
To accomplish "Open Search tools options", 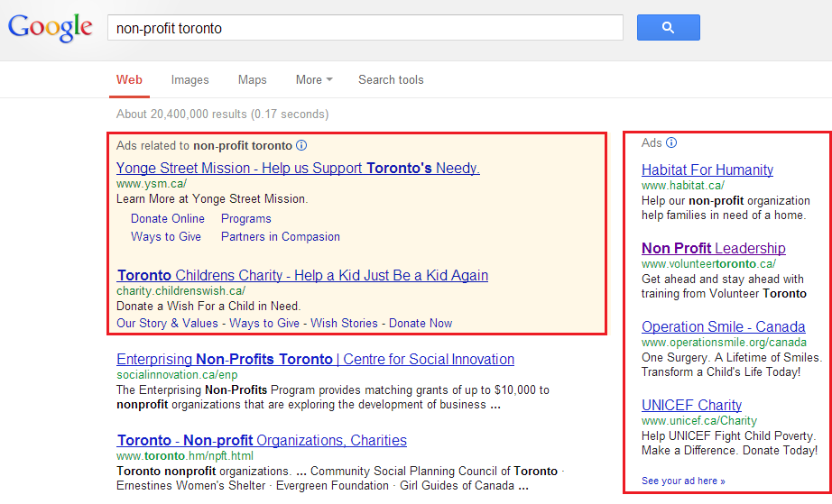I will pos(390,79).
